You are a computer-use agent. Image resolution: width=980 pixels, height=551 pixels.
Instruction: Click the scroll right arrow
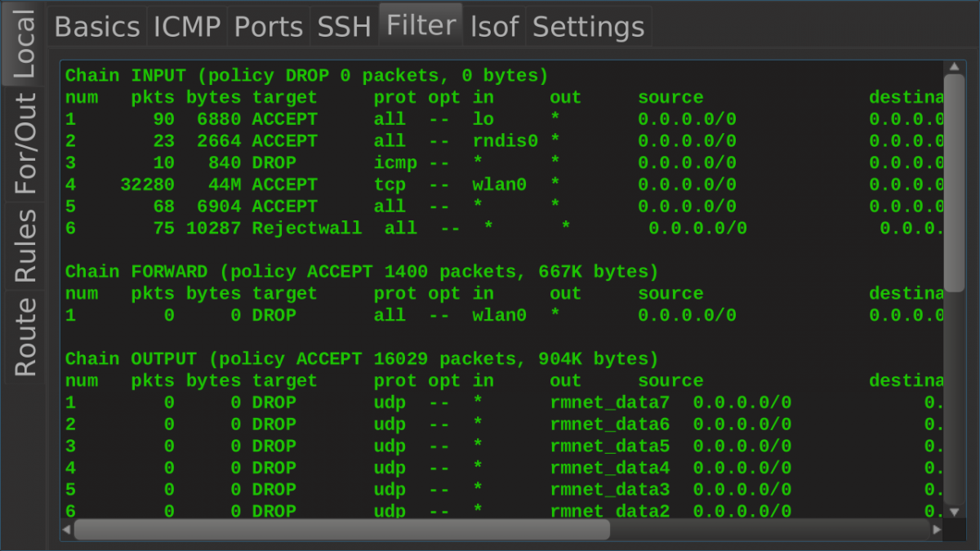coord(936,530)
